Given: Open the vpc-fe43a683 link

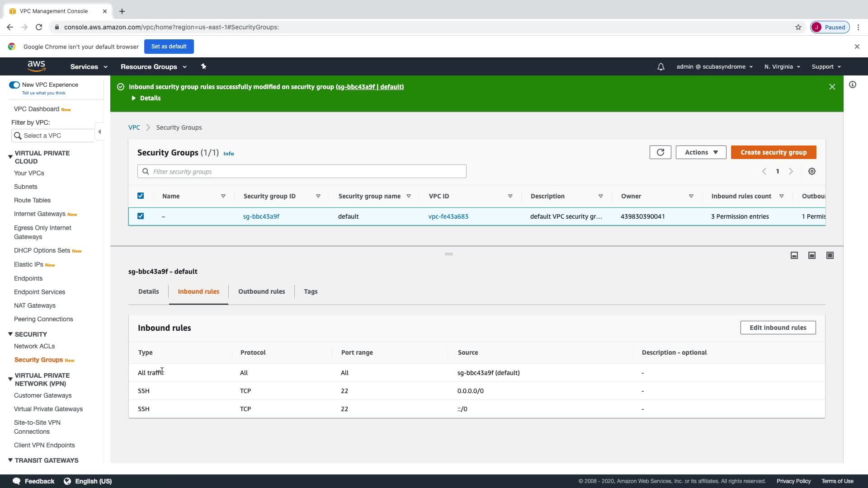Looking at the screenshot, I should pos(448,216).
